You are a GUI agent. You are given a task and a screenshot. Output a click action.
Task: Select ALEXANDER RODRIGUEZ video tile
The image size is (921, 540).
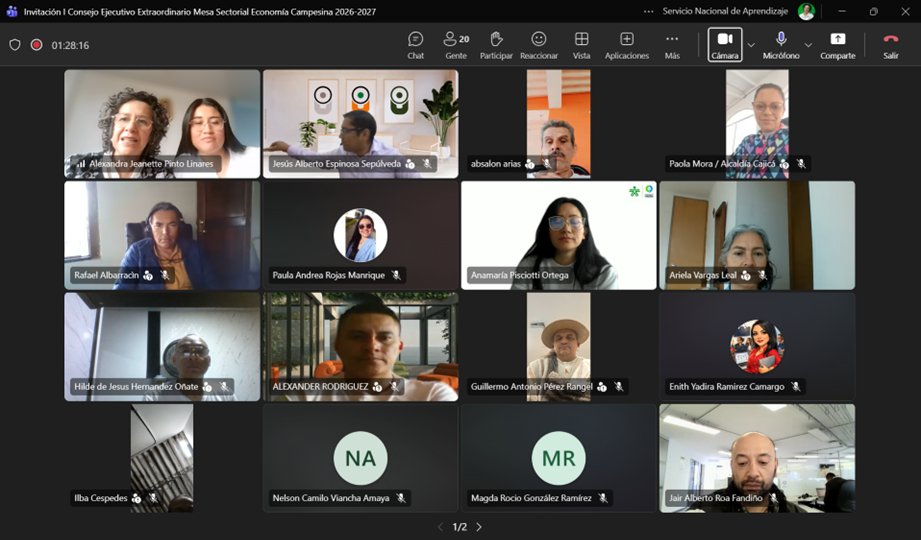click(x=361, y=347)
